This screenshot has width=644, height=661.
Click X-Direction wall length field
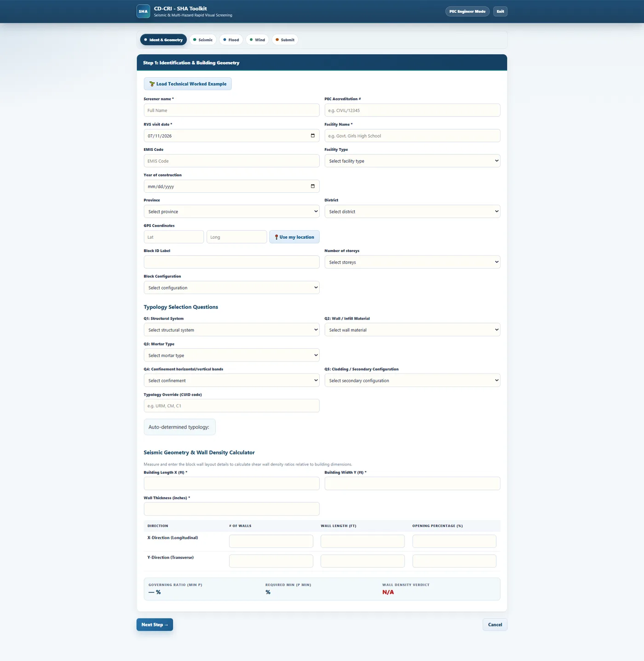[x=362, y=541]
